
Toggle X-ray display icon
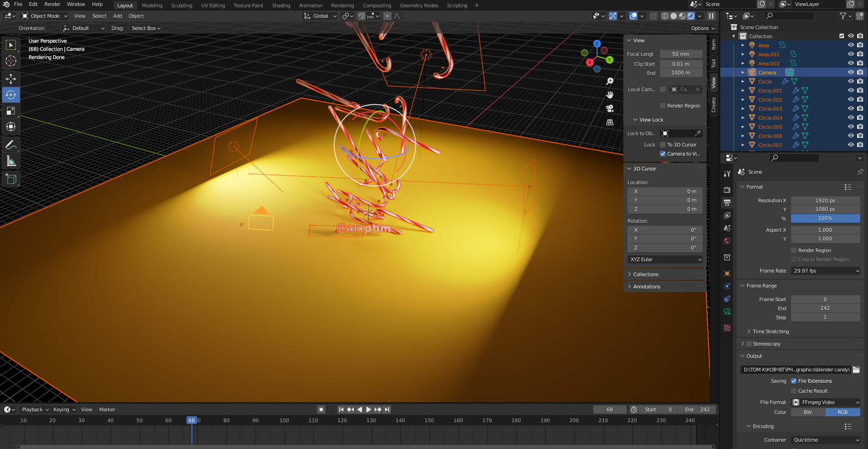click(654, 16)
